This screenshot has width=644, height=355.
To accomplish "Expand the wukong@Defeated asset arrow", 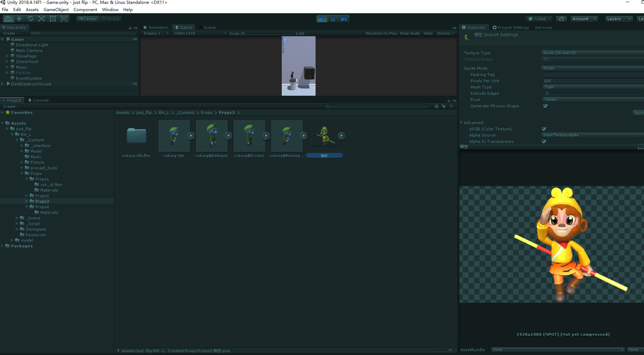I will 228,136.
